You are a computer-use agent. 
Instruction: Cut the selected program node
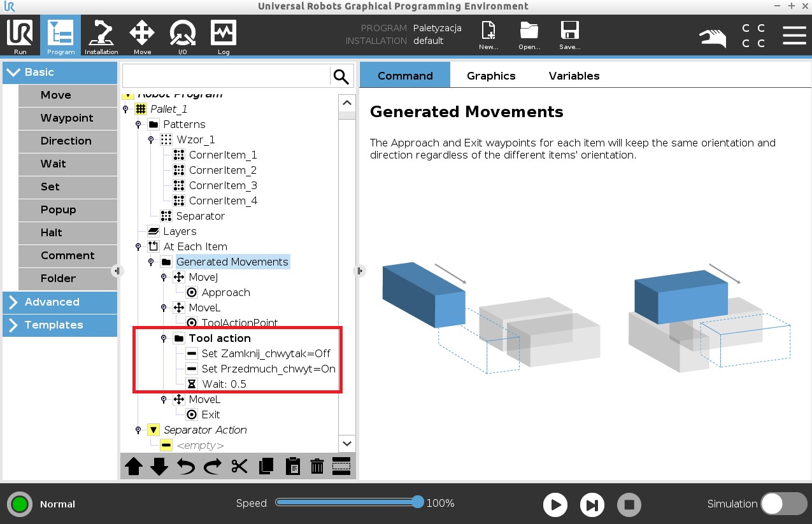239,467
